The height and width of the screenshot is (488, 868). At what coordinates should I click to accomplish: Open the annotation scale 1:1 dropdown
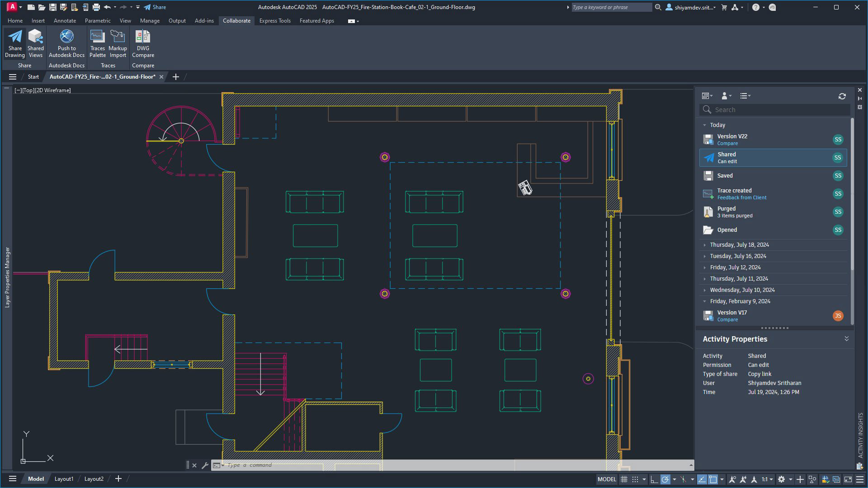pyautogui.click(x=767, y=479)
